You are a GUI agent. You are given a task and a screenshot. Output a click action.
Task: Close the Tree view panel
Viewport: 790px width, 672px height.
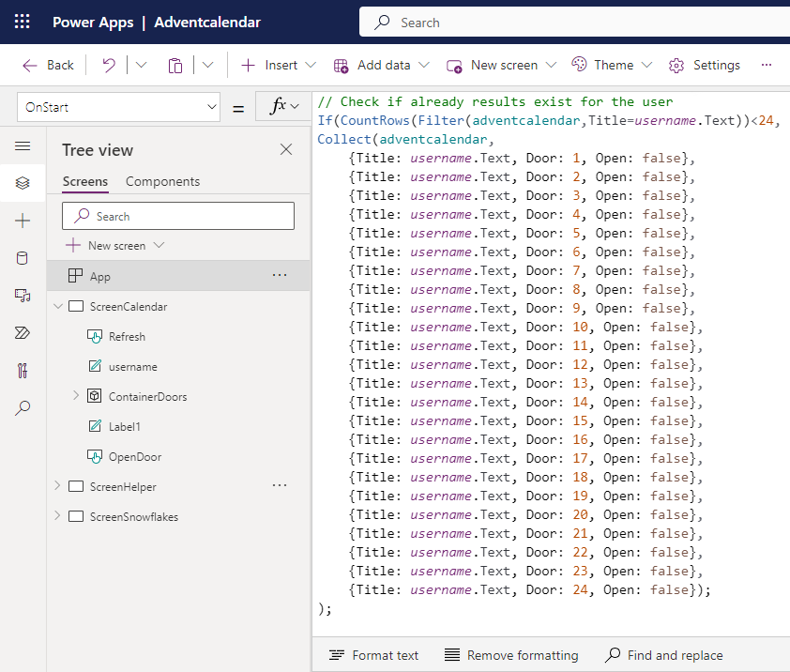[x=286, y=150]
